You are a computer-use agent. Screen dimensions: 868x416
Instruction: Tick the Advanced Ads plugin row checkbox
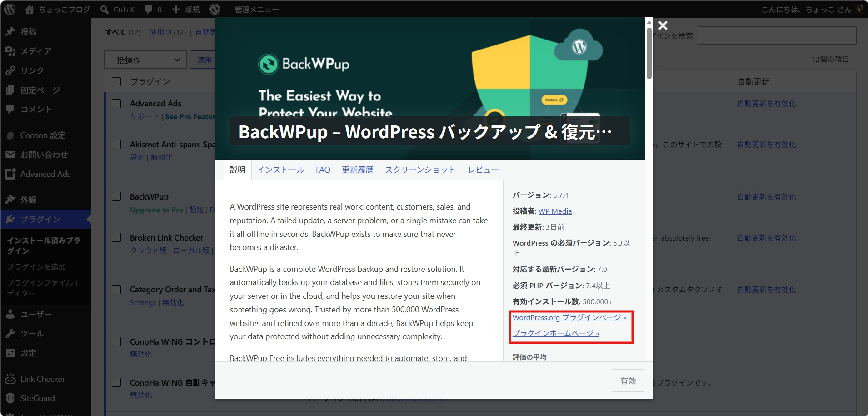[x=116, y=104]
